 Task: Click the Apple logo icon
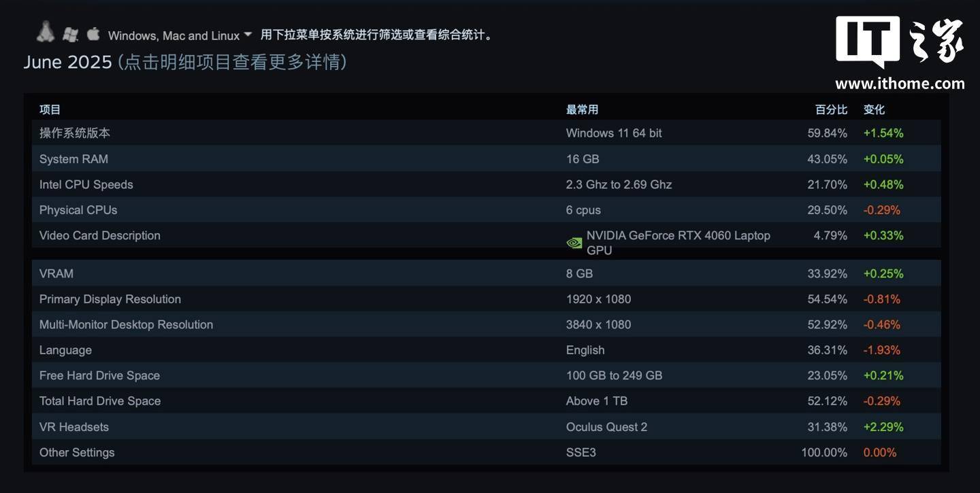[x=93, y=33]
